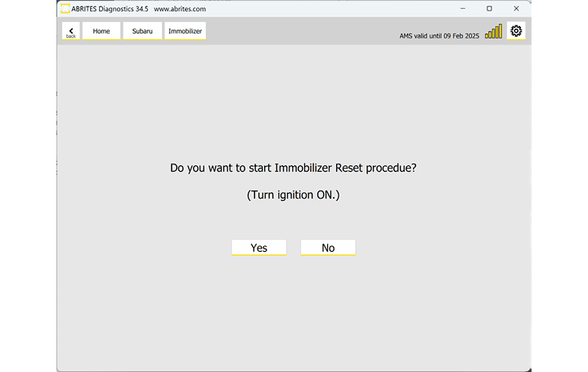Open the Immobilizer breadcrumb
This screenshot has height=372, width=588.
coord(185,31)
